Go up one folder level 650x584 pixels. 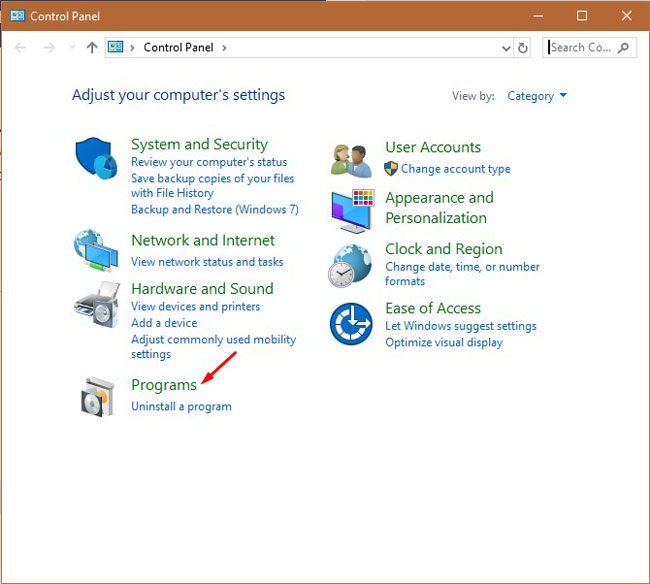point(92,48)
